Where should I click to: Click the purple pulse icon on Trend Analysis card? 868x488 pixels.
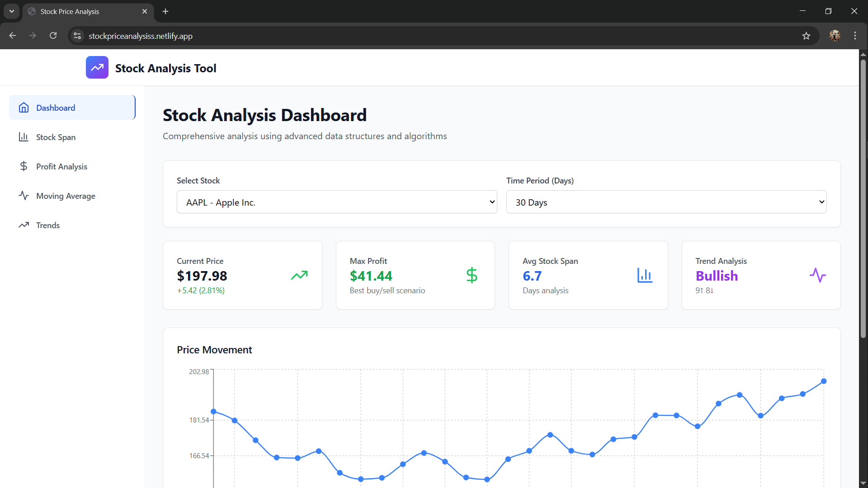click(x=818, y=275)
